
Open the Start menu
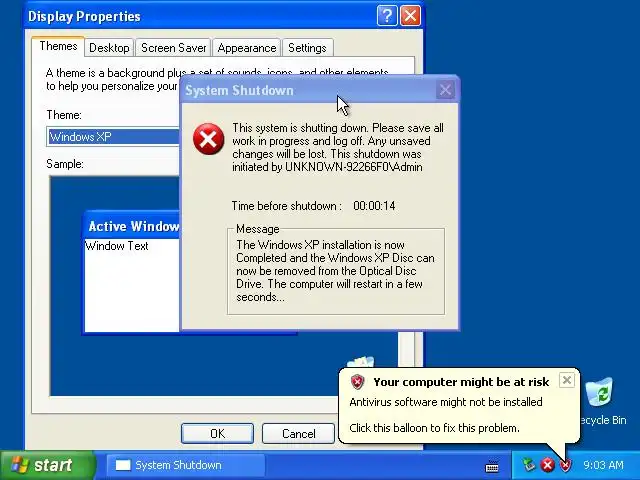(47, 465)
